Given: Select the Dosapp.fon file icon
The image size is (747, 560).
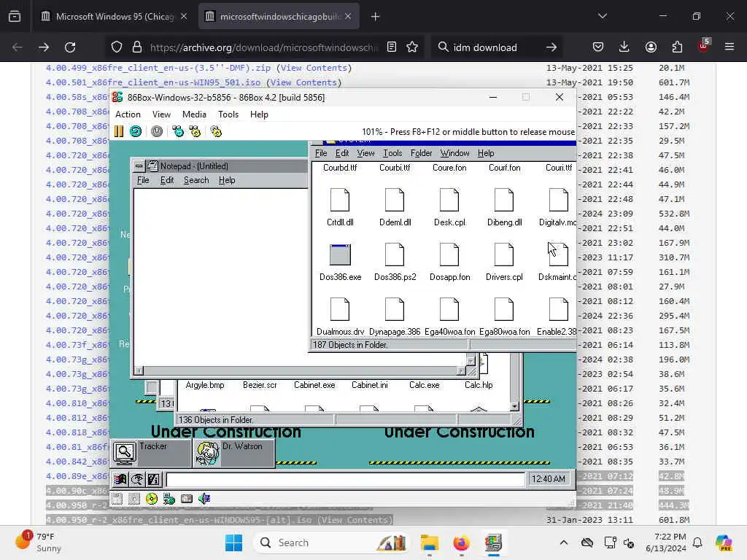Looking at the screenshot, I should [449, 254].
